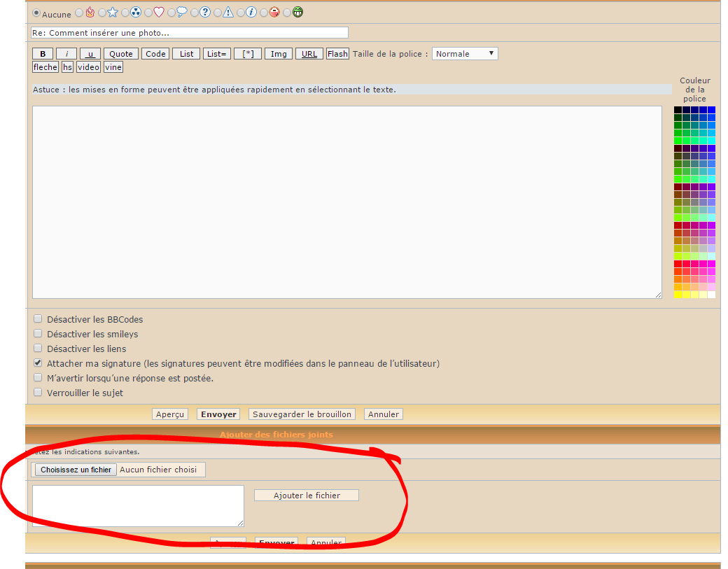
Task: Choose the thought bubble topic icon
Action: [182, 12]
